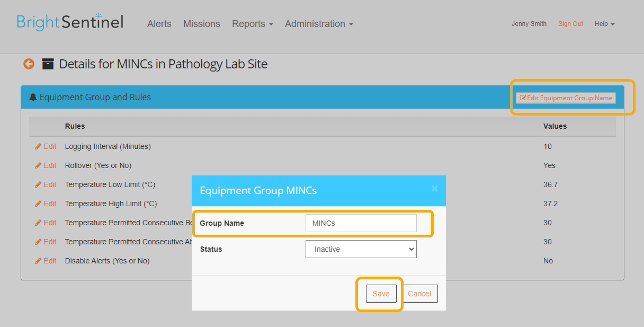Save the equipment group changes
The height and width of the screenshot is (327, 644).
pos(381,294)
